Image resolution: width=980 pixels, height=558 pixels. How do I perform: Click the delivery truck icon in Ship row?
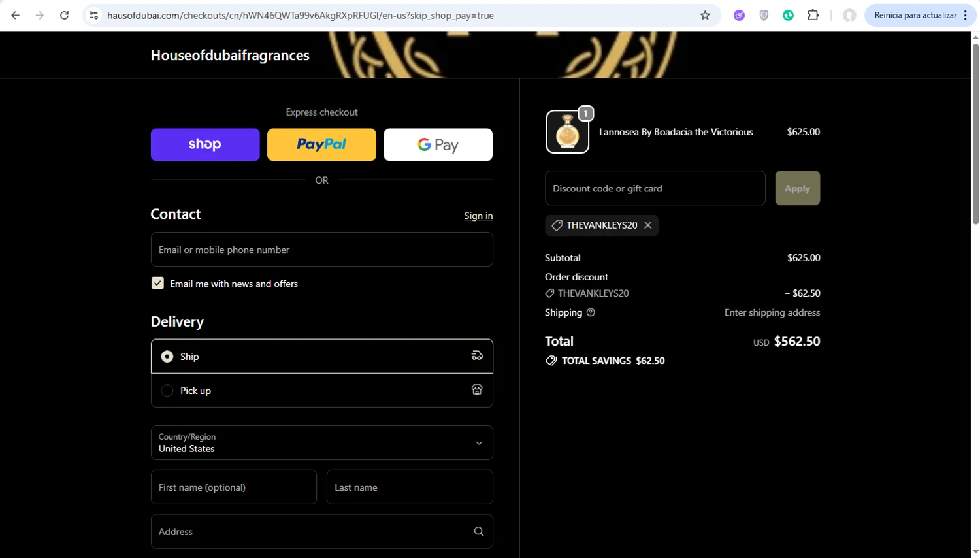pos(477,355)
